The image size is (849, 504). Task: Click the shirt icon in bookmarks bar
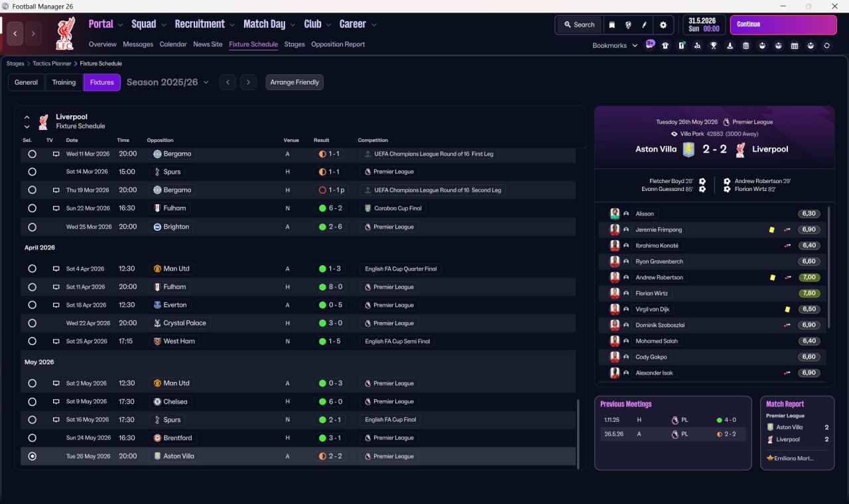(x=665, y=46)
